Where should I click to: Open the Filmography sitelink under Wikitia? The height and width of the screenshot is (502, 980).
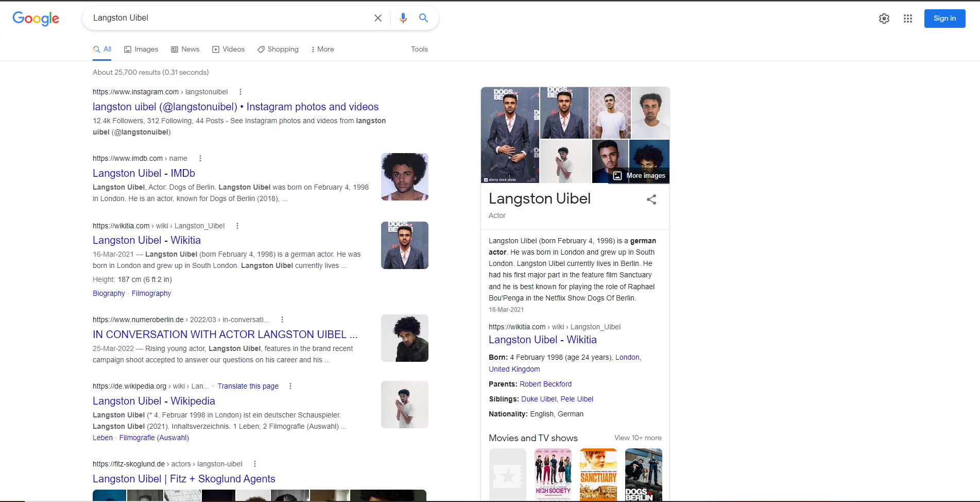click(x=151, y=293)
